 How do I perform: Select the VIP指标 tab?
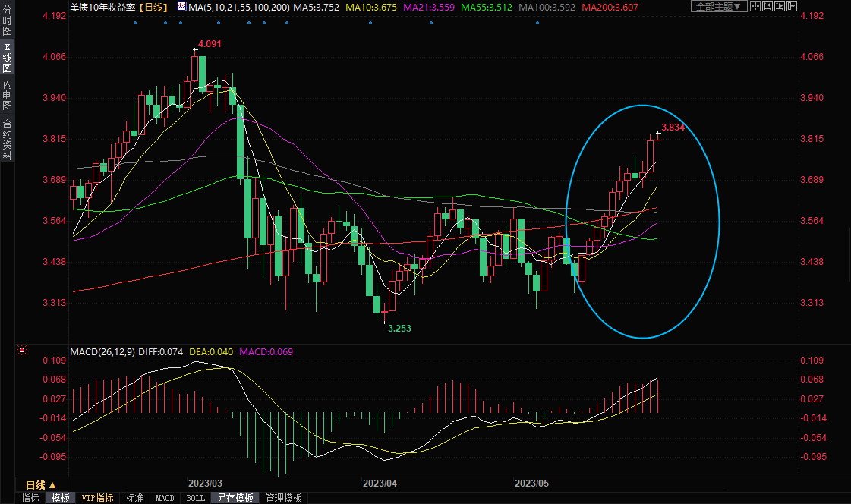pos(98,498)
